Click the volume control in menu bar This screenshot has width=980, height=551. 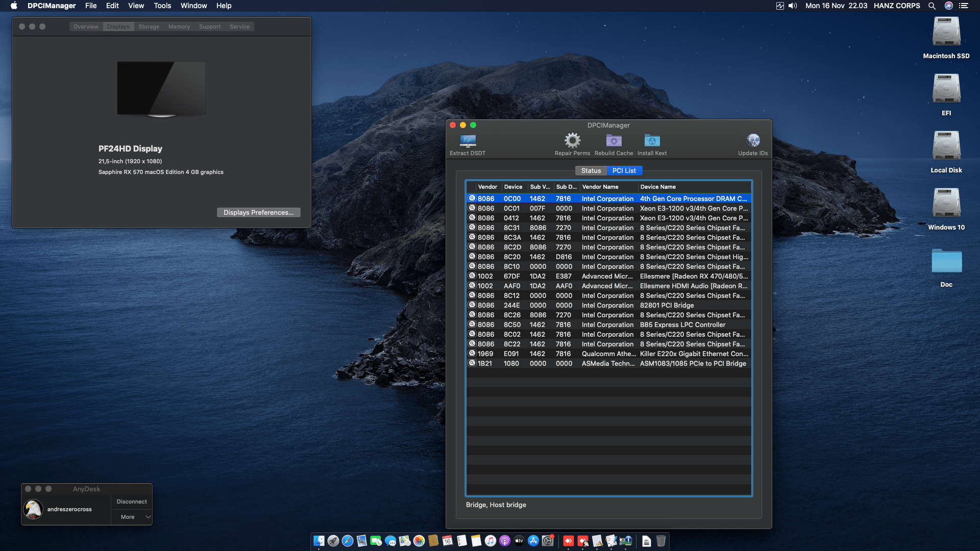click(x=792, y=6)
